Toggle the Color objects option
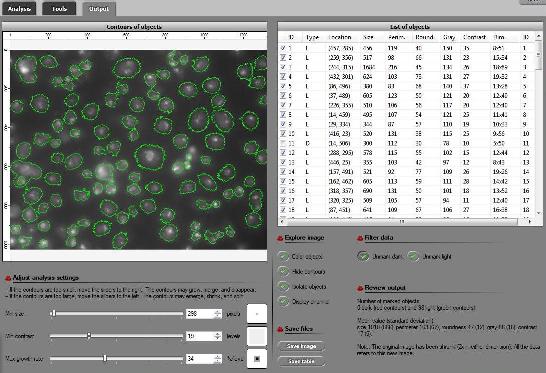 point(284,257)
